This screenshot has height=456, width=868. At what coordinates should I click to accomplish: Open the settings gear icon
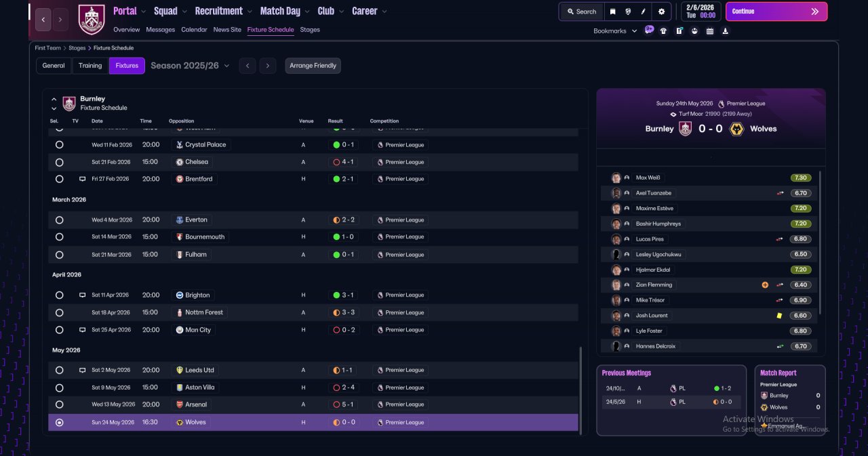661,12
